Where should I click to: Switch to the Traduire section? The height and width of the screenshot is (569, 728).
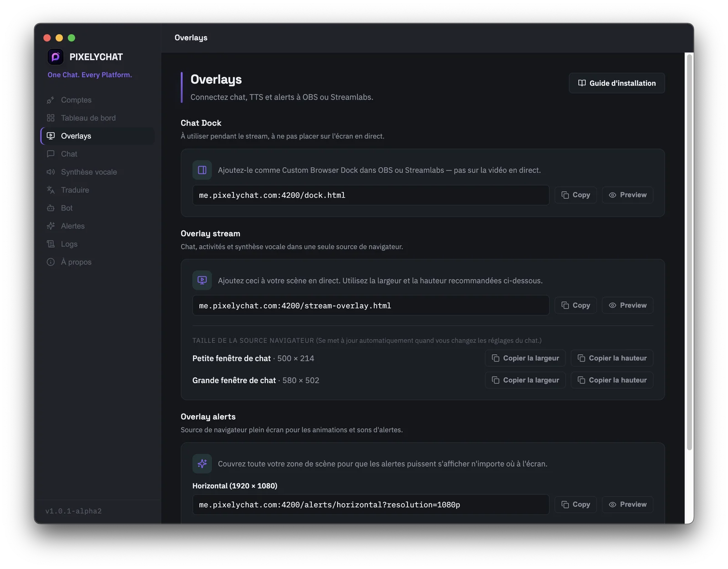(97, 190)
